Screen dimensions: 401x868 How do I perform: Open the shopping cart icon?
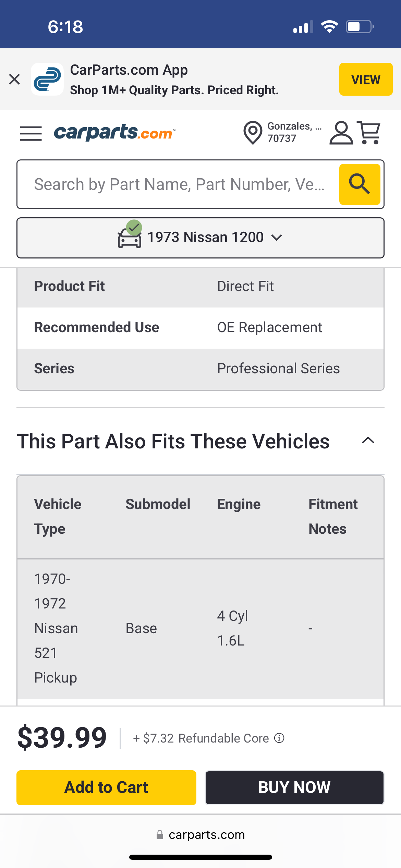[x=369, y=132]
